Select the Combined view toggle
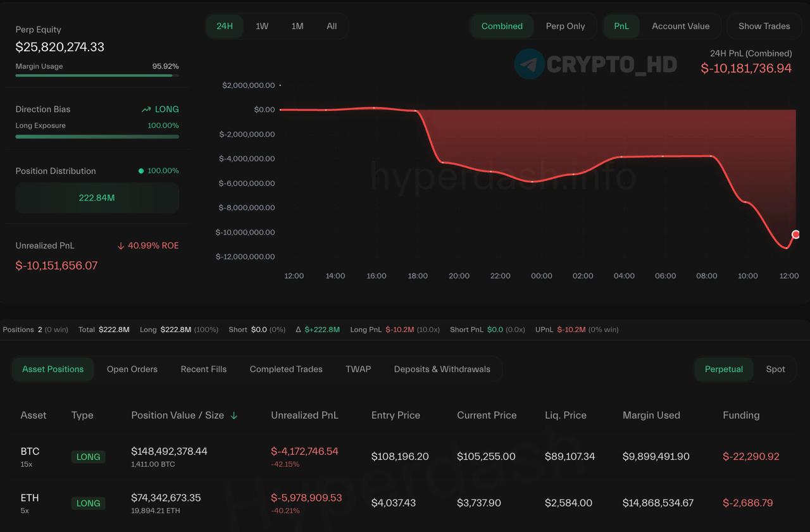Image resolution: width=810 pixels, height=532 pixels. click(502, 26)
